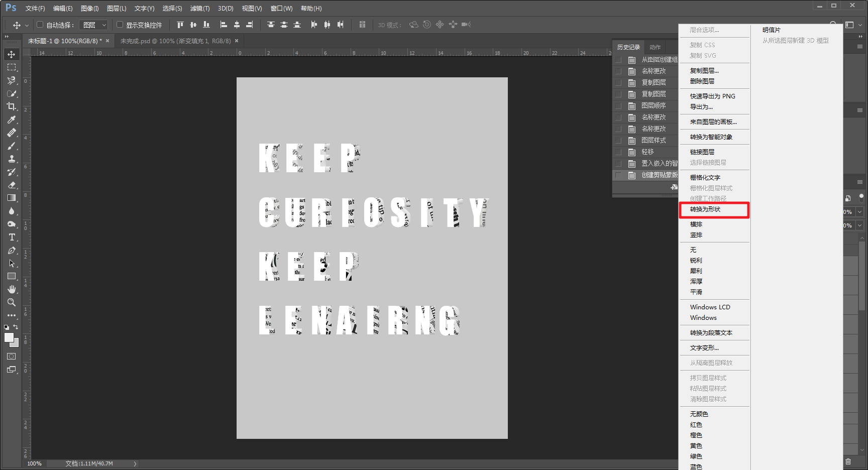Screen dimensions: 868x470
Task: Click the align left edges icon
Action: click(x=224, y=25)
